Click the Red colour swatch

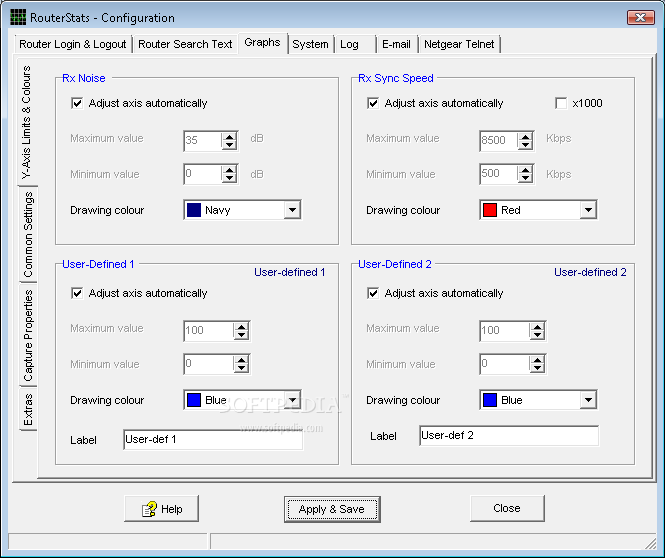pos(490,210)
